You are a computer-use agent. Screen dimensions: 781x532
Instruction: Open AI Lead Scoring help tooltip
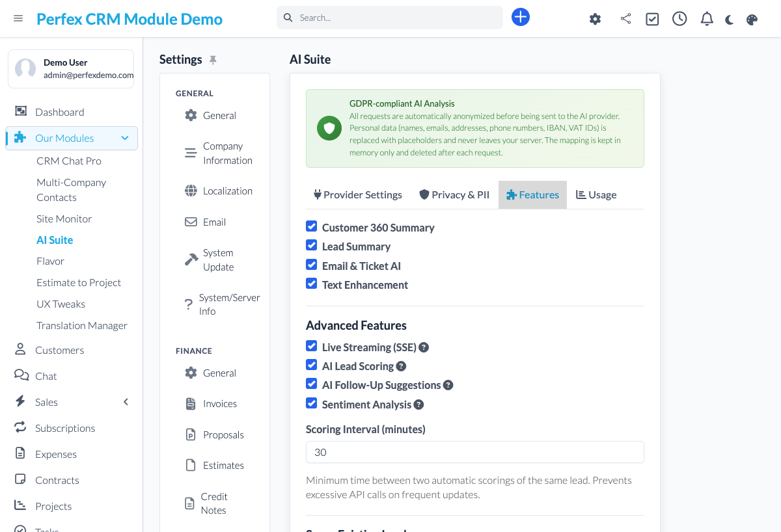tap(401, 366)
